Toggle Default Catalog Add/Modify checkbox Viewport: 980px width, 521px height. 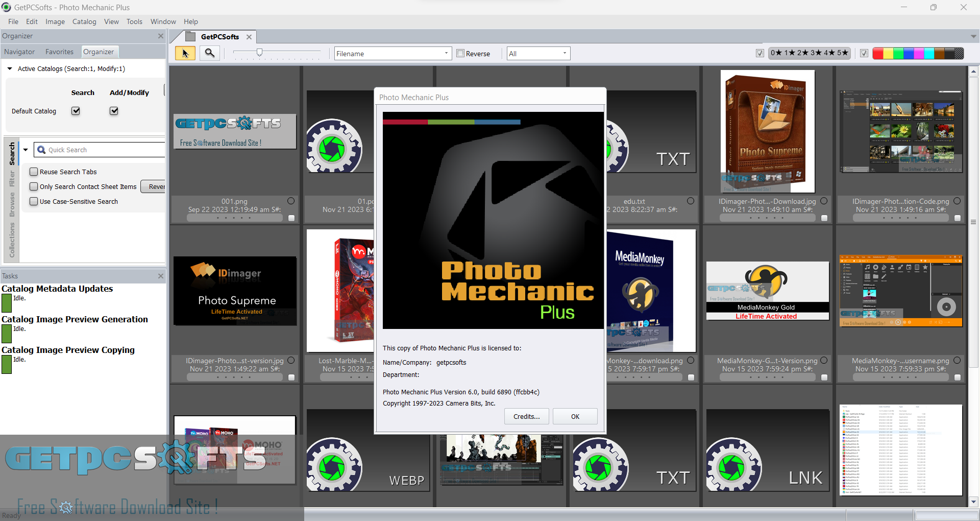(x=114, y=111)
